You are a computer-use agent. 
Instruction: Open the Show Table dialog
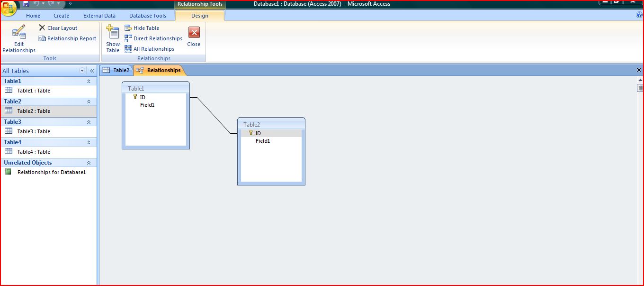pyautogui.click(x=113, y=39)
